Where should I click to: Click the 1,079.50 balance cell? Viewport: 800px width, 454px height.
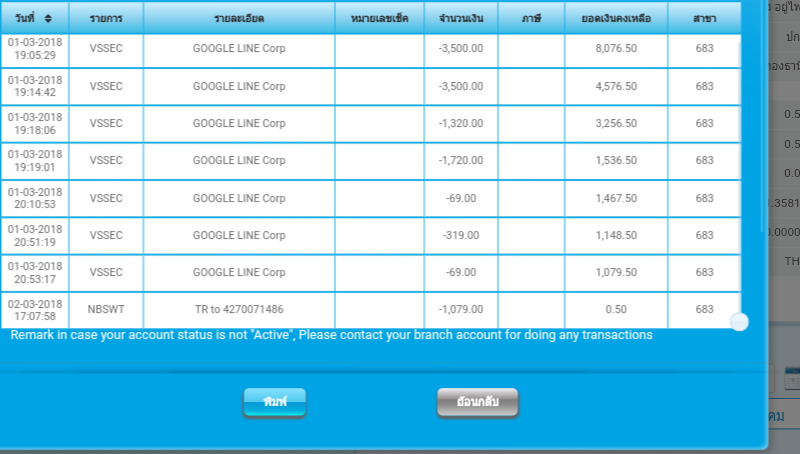point(616,272)
